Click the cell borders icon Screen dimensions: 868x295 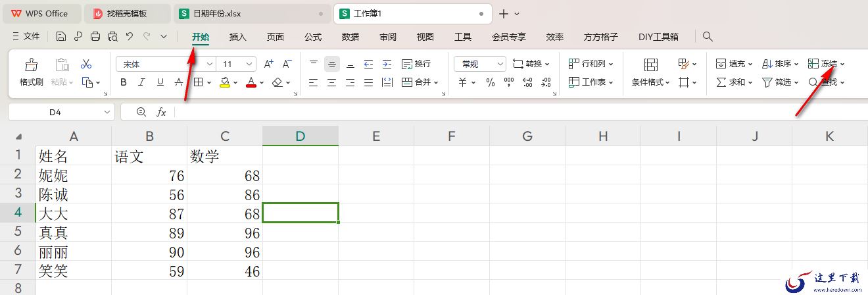[199, 82]
